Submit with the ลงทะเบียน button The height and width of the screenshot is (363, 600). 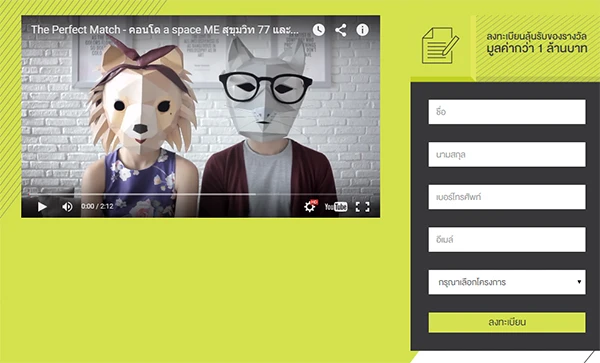click(507, 322)
